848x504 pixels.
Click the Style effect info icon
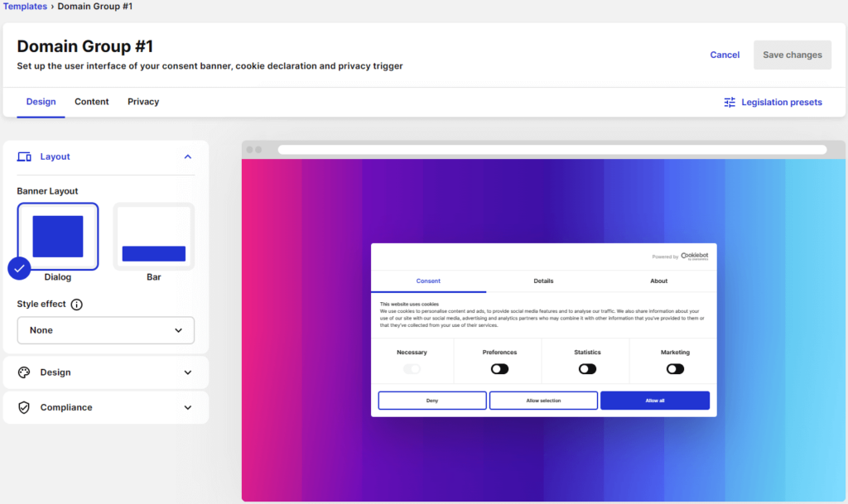click(77, 304)
